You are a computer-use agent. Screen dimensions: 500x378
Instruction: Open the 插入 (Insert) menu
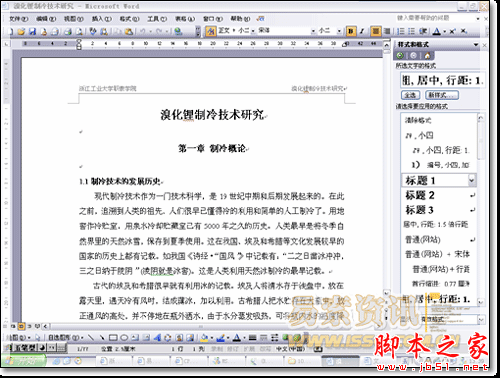click(101, 19)
